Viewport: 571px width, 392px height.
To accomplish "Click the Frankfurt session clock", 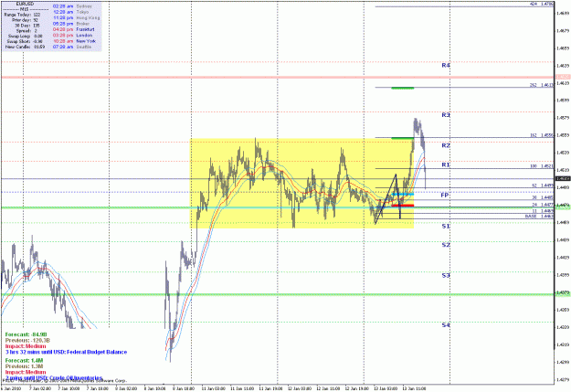I will pos(74,29).
